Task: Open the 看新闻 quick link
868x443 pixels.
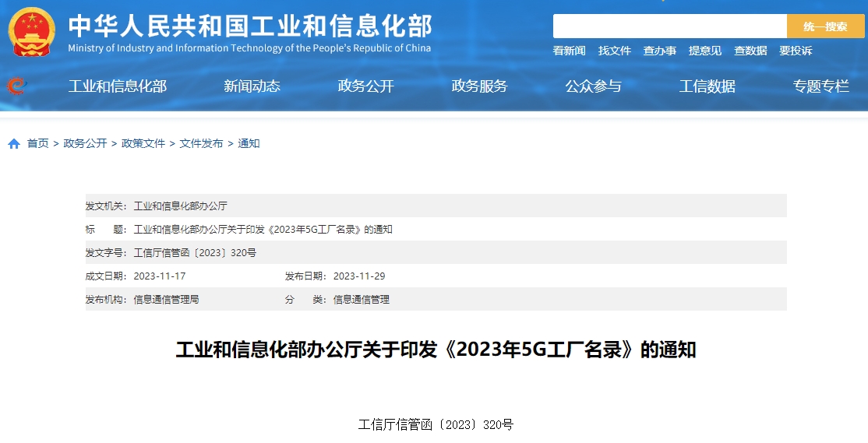Action: pyautogui.click(x=569, y=51)
